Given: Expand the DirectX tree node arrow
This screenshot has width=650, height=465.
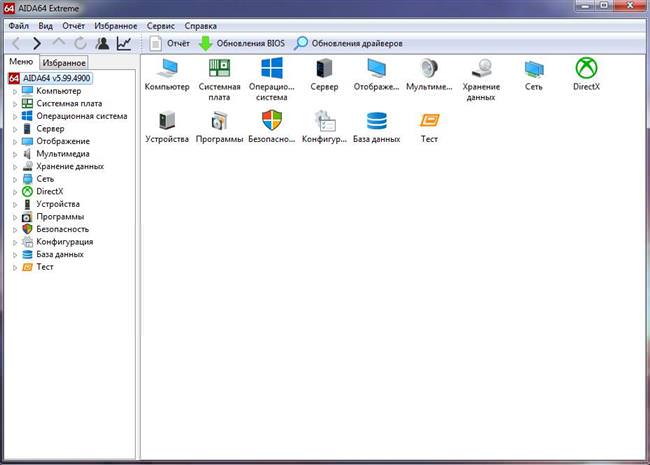Looking at the screenshot, I should [15, 192].
